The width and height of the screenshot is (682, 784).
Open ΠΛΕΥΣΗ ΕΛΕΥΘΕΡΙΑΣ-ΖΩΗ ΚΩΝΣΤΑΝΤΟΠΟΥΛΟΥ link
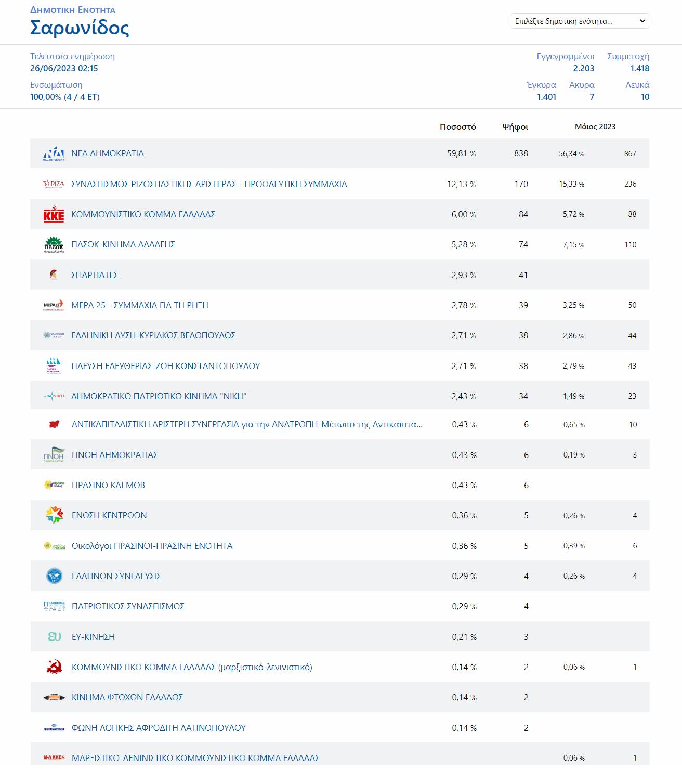click(x=166, y=366)
